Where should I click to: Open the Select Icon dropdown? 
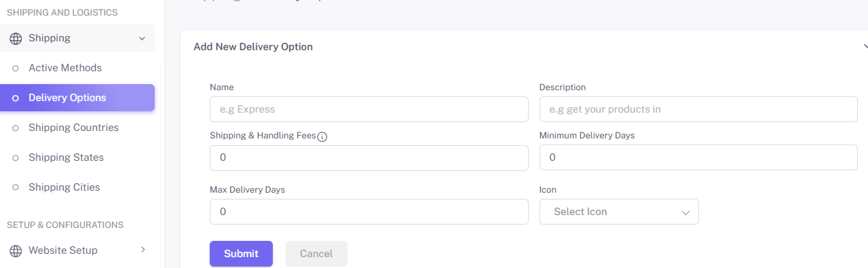click(619, 212)
